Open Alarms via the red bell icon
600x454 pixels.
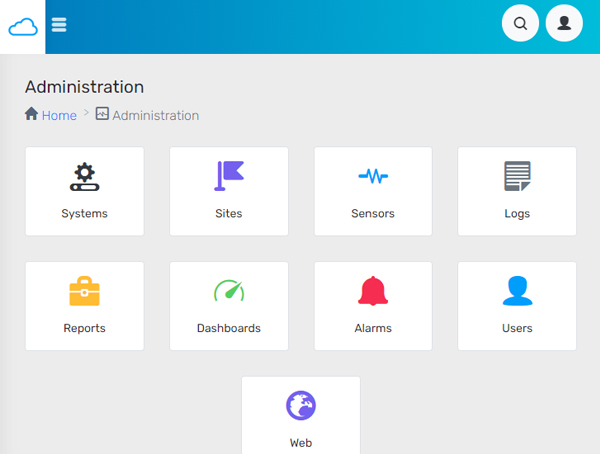[x=373, y=291]
